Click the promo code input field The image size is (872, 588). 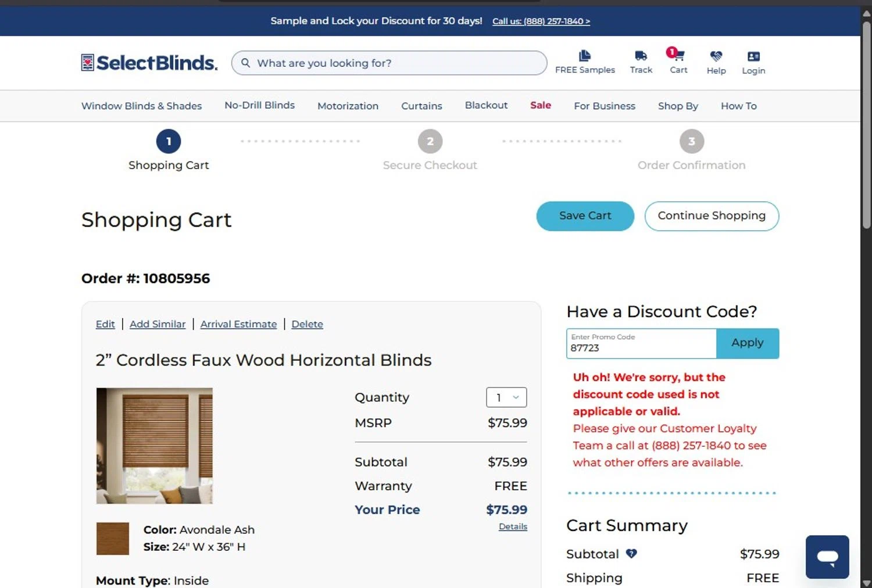click(641, 347)
